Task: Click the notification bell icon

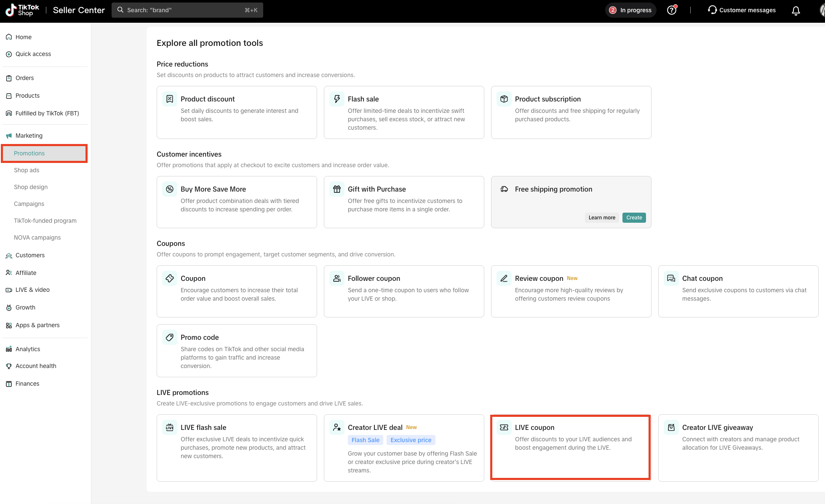Action: click(796, 11)
